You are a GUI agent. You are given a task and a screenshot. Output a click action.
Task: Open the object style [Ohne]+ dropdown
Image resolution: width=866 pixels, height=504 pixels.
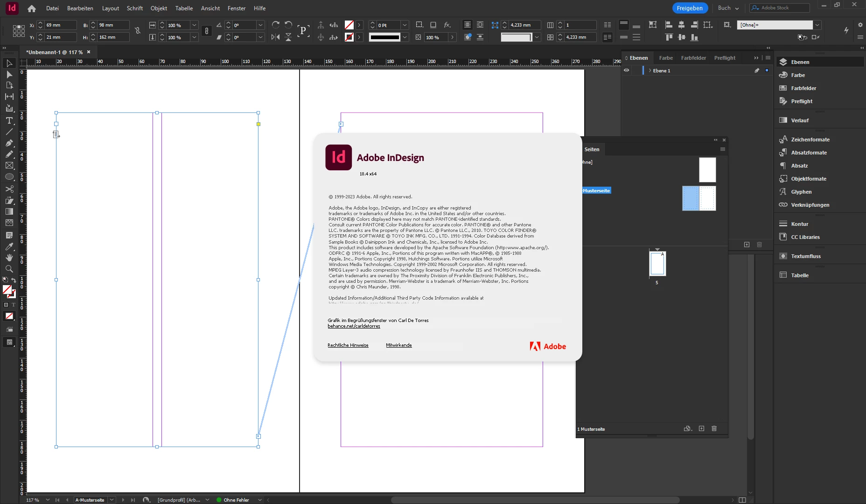[x=817, y=25]
